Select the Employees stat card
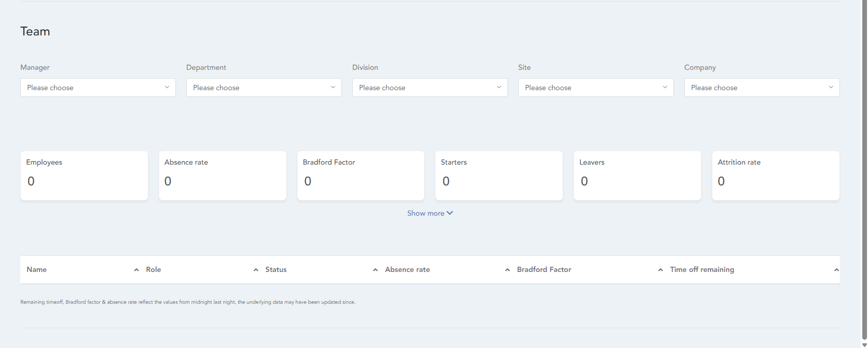868x348 pixels. click(x=84, y=176)
